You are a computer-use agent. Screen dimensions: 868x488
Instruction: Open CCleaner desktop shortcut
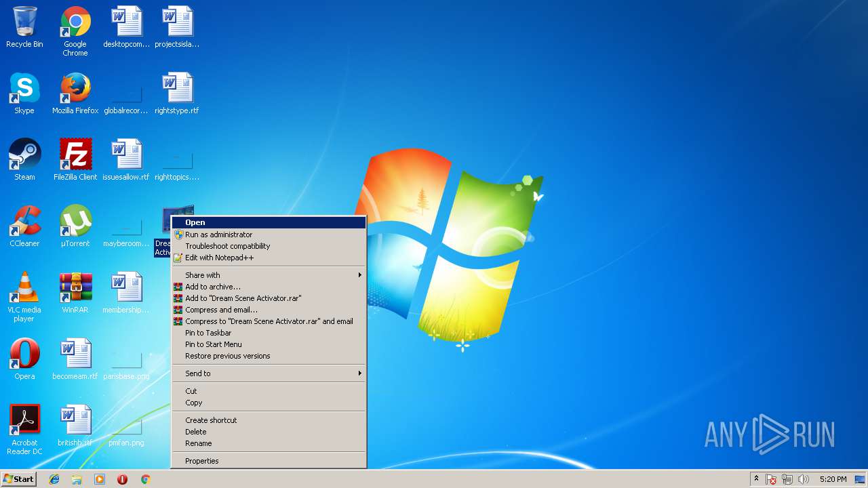(24, 226)
